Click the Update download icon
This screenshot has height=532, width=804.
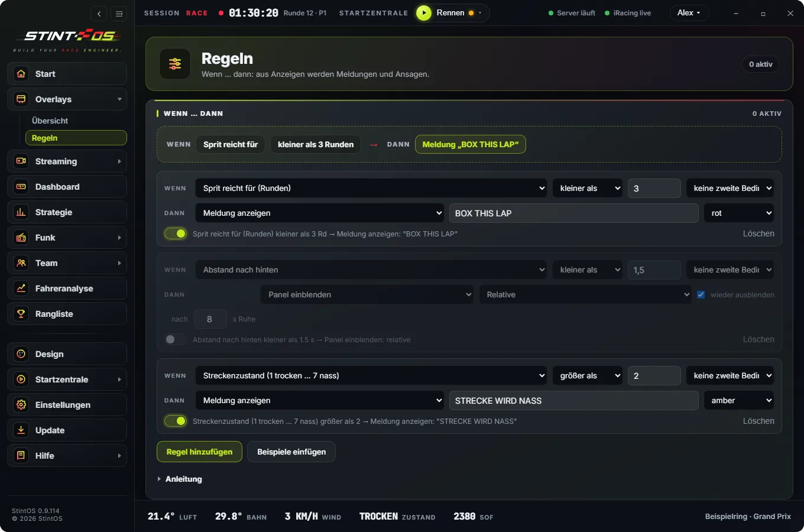coord(21,430)
